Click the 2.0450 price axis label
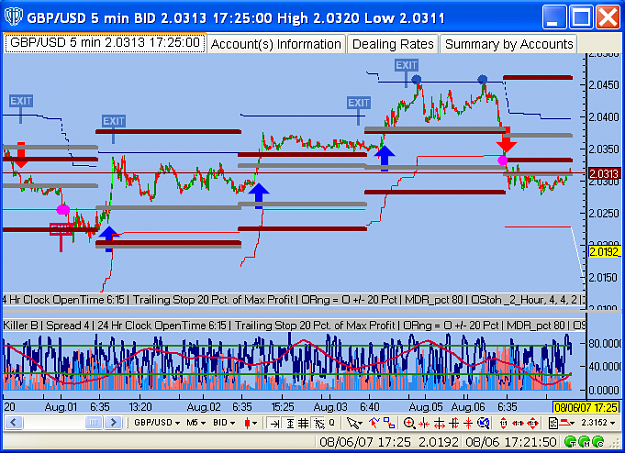The width and height of the screenshot is (625, 453). coord(604,85)
